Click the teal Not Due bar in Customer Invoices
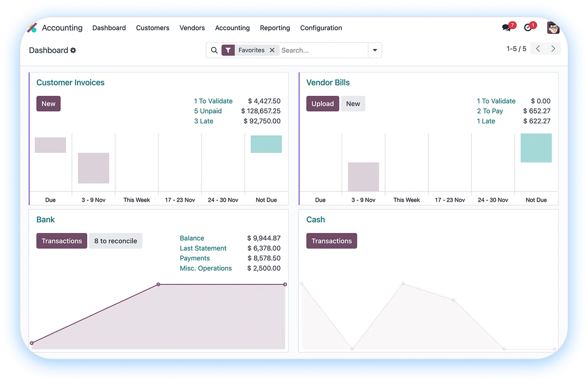The width and height of the screenshot is (588, 382). point(266,144)
